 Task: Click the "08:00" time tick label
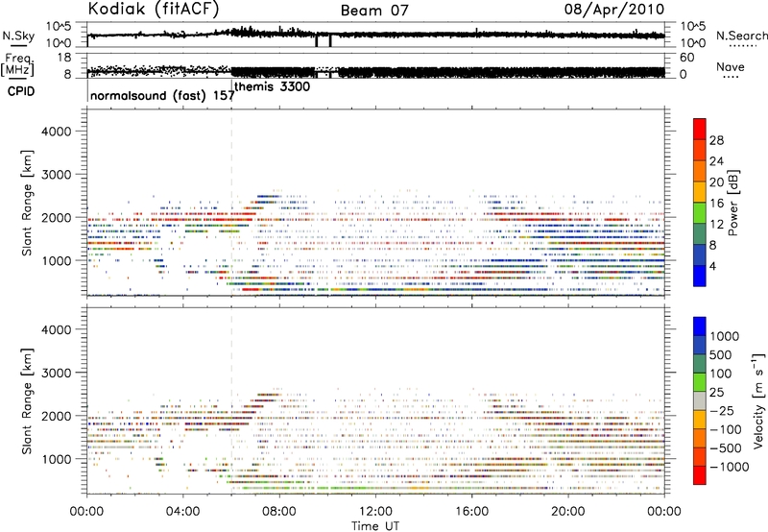[x=279, y=512]
